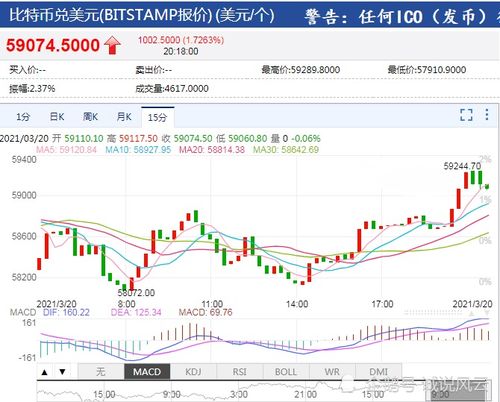Viewport: 500px width, 402px height.
Task: Select the 月K chart tab
Action: pos(124,117)
